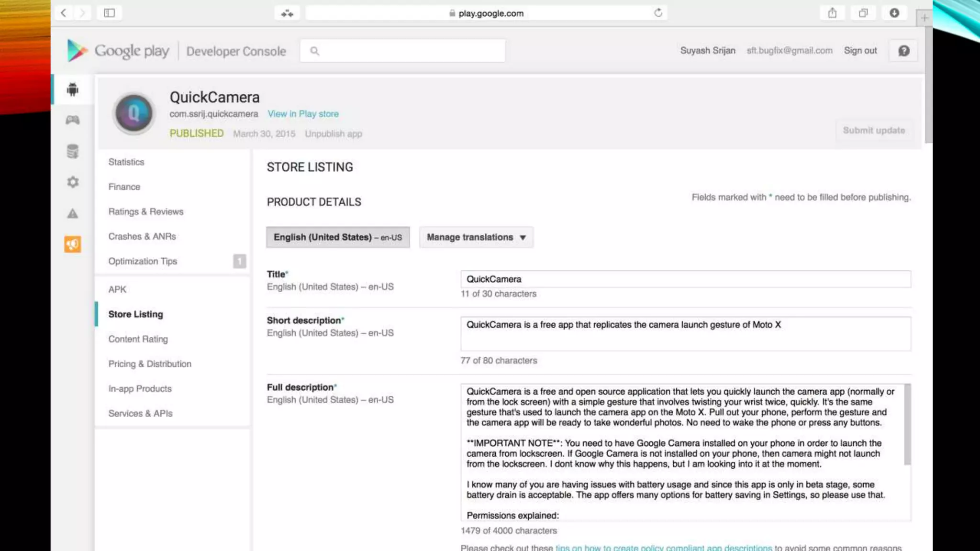The height and width of the screenshot is (551, 980).
Task: Click Sign out
Action: pyautogui.click(x=860, y=51)
